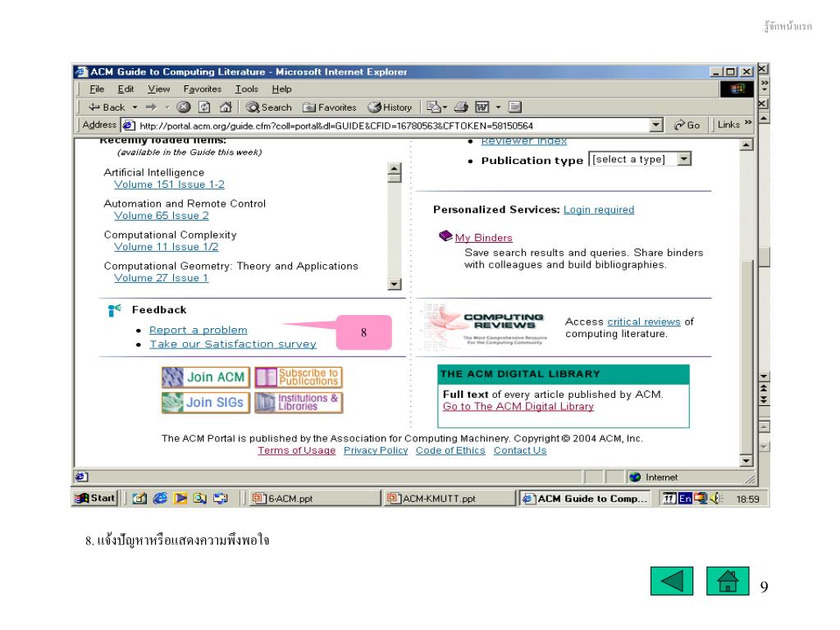The width and height of the screenshot is (840, 630).
Task: Open the My Binders link
Action: 483,237
